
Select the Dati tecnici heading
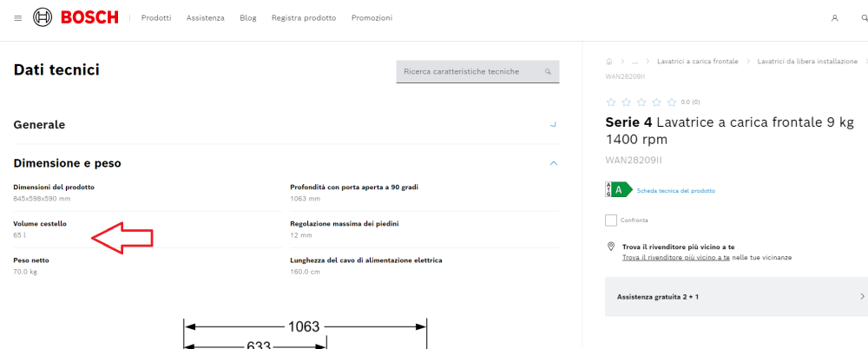click(56, 69)
